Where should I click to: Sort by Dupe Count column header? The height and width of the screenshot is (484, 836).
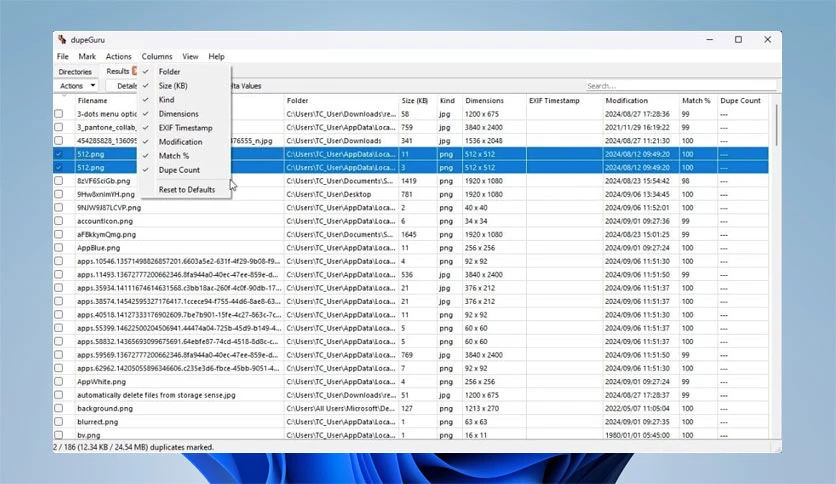(x=743, y=100)
